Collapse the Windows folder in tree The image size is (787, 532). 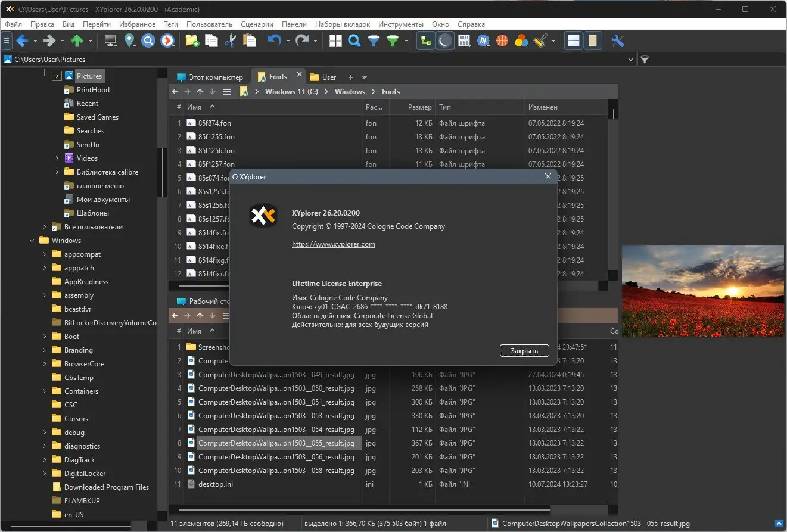(x=32, y=241)
